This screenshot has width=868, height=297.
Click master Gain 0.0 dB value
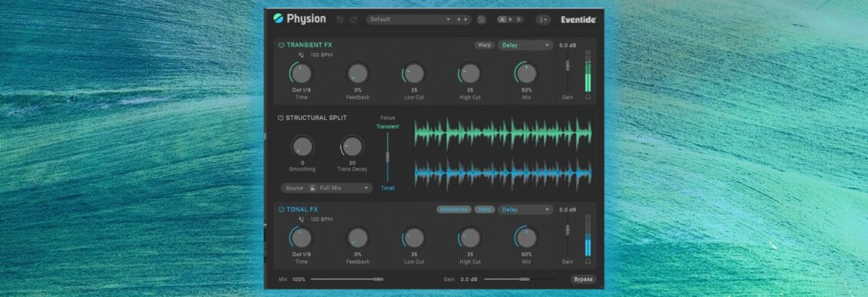469,279
